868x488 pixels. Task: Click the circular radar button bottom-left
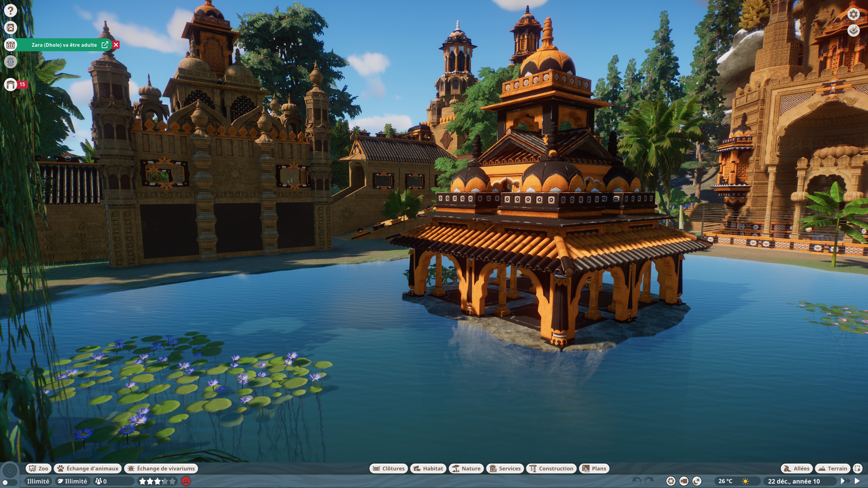tap(10, 470)
